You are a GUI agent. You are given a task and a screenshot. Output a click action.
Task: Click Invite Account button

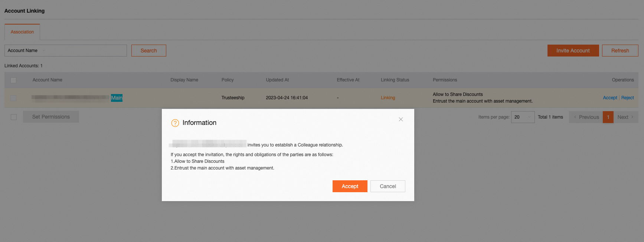[573, 51]
